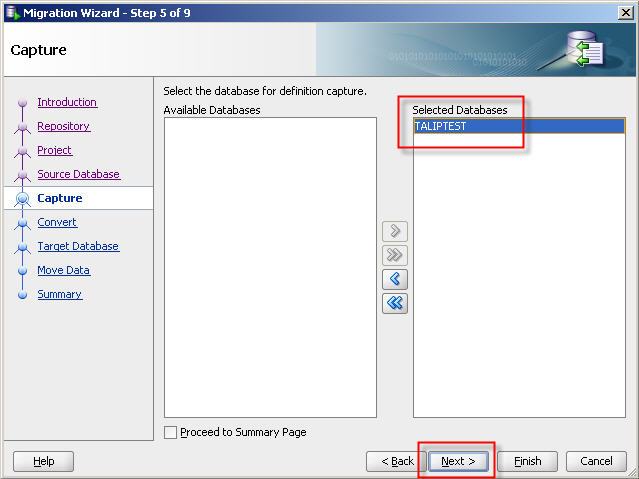Remove all databases with the double left arrow
Screen dimensions: 639x479
pyautogui.click(x=394, y=303)
